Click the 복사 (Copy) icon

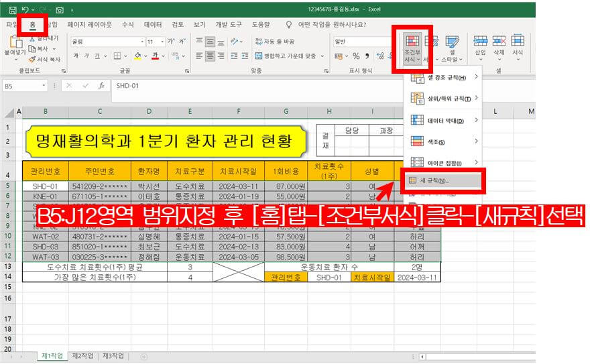click(x=33, y=48)
